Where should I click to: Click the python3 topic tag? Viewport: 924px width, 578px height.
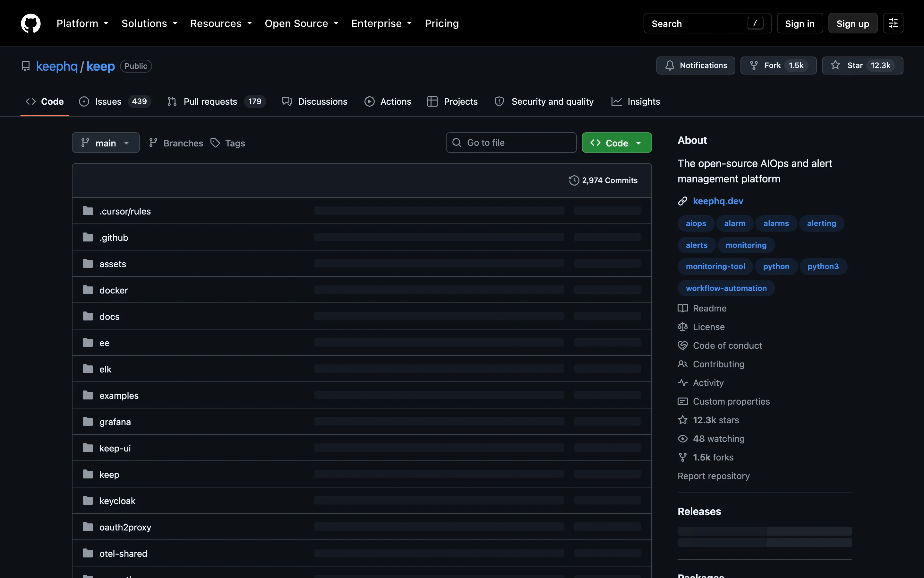pos(823,267)
